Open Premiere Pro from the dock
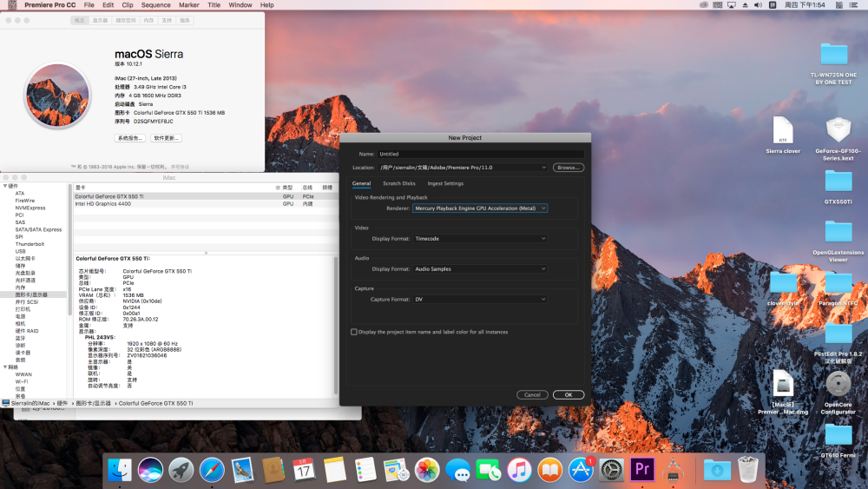868x489 pixels. click(642, 470)
